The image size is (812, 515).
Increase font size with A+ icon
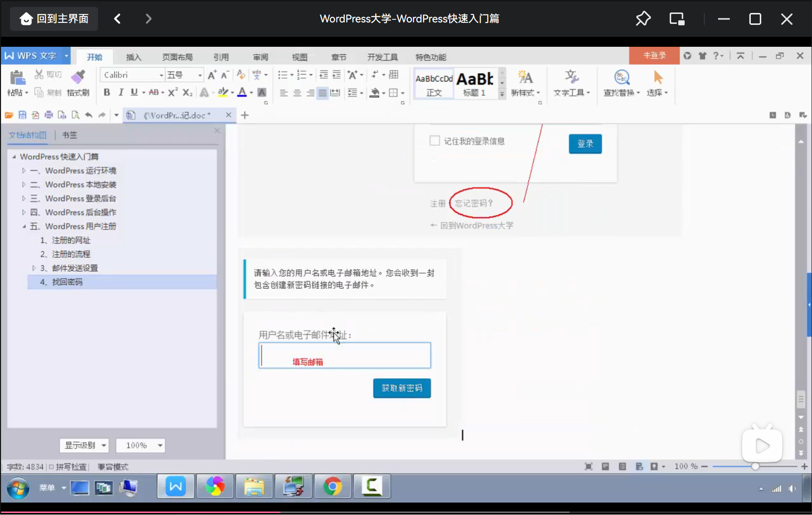(212, 75)
